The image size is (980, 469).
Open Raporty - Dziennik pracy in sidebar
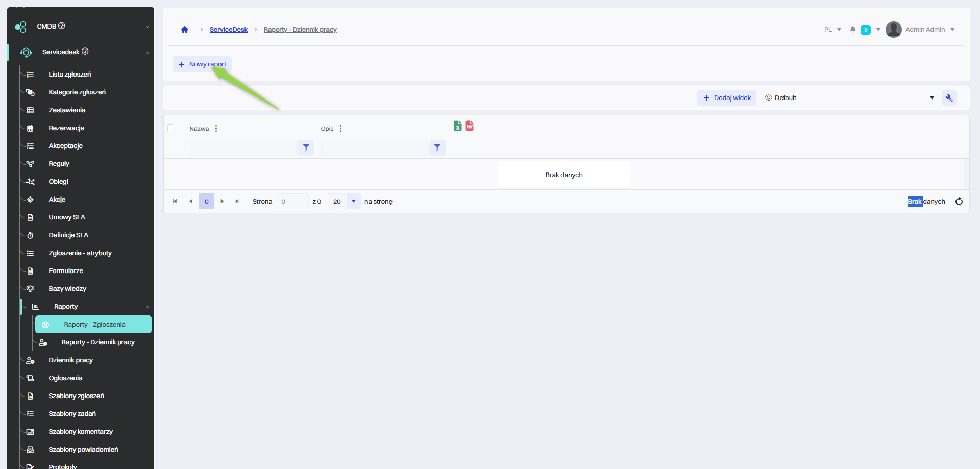pos(97,342)
